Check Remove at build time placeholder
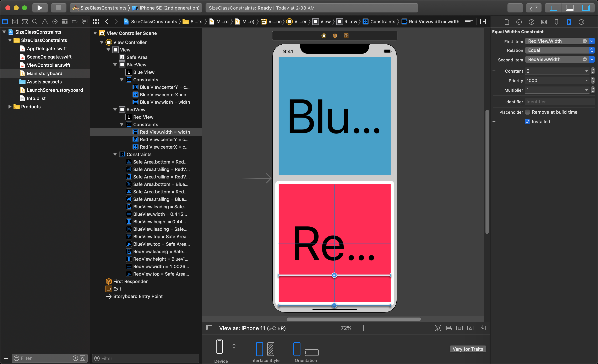598x364 pixels. coord(527,112)
